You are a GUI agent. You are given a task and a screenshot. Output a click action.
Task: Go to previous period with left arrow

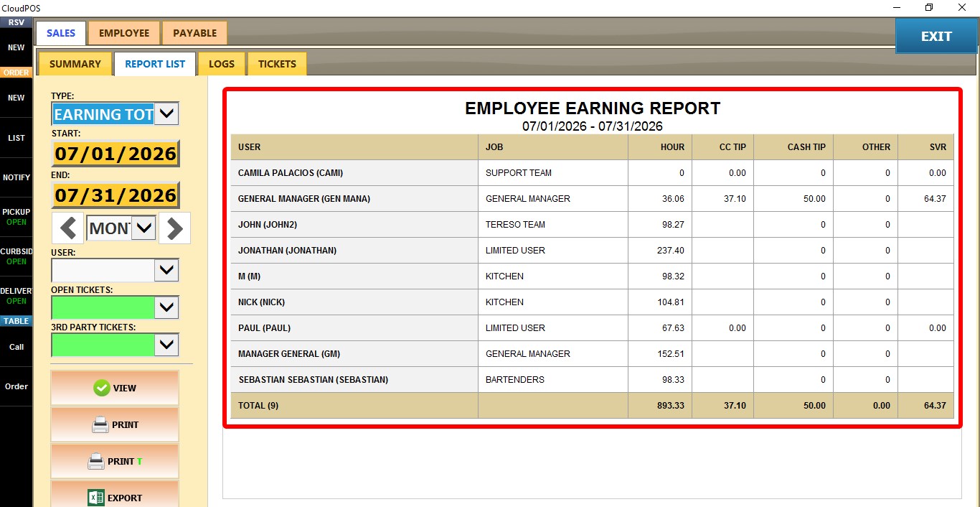click(x=68, y=229)
